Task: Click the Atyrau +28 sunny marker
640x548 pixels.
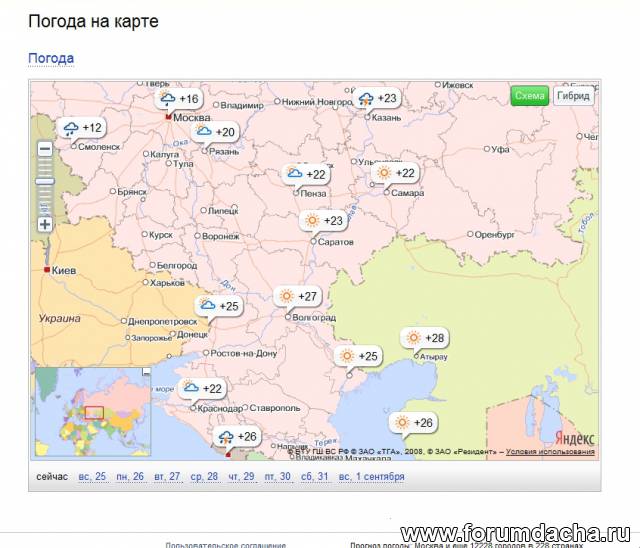Action: pyautogui.click(x=424, y=338)
